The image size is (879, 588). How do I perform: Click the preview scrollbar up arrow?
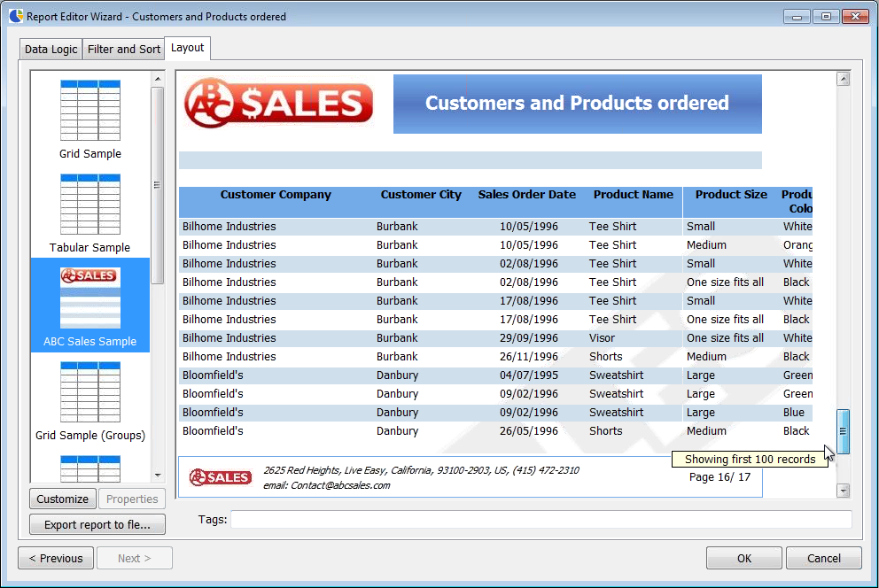(844, 79)
